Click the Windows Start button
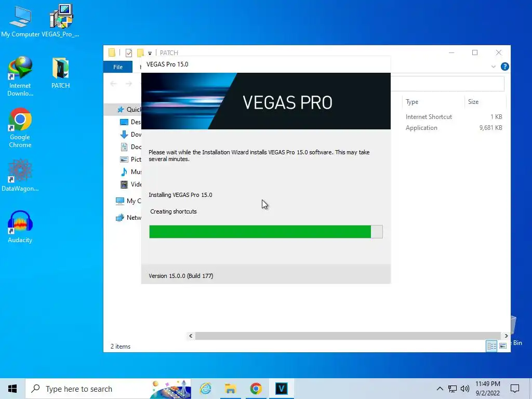532x399 pixels. [x=12, y=389]
